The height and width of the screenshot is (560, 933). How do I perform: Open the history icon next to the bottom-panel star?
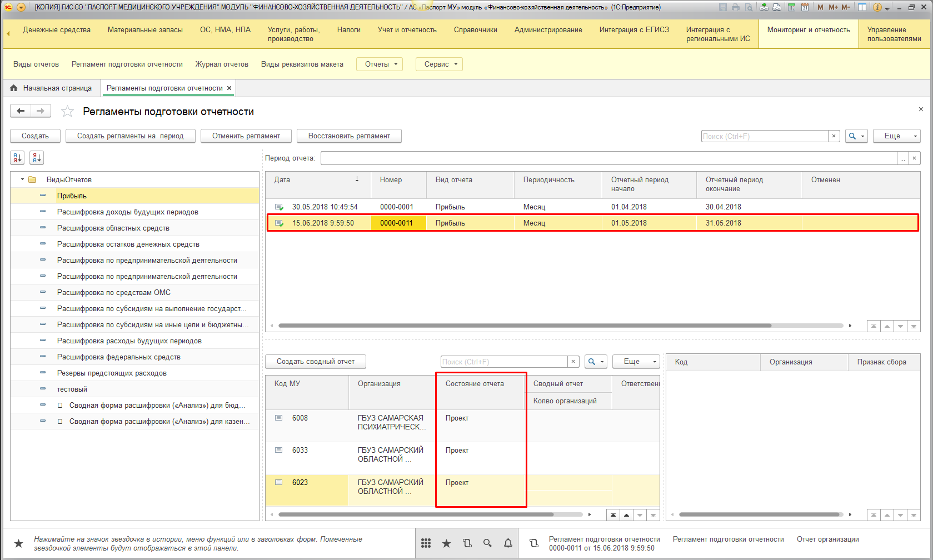coord(467,543)
